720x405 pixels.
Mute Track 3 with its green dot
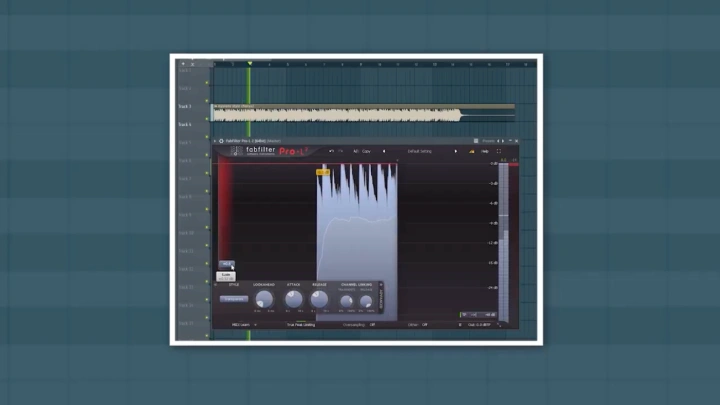(x=207, y=118)
